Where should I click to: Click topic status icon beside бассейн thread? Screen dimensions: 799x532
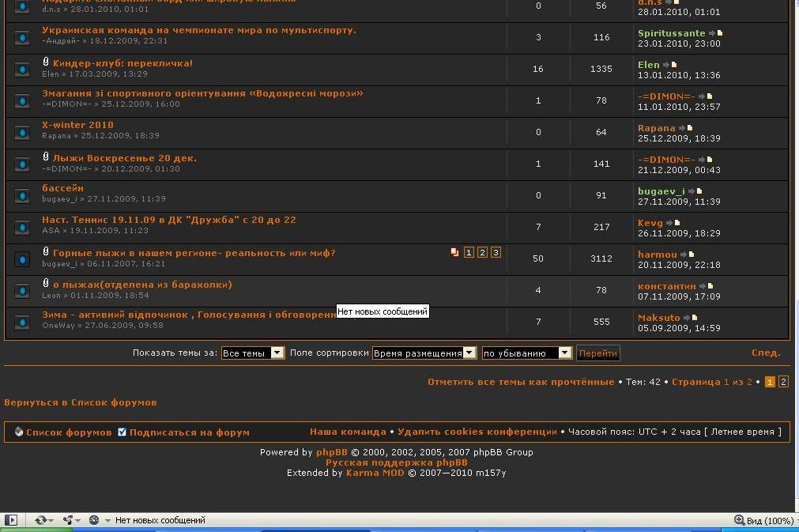click(22, 195)
